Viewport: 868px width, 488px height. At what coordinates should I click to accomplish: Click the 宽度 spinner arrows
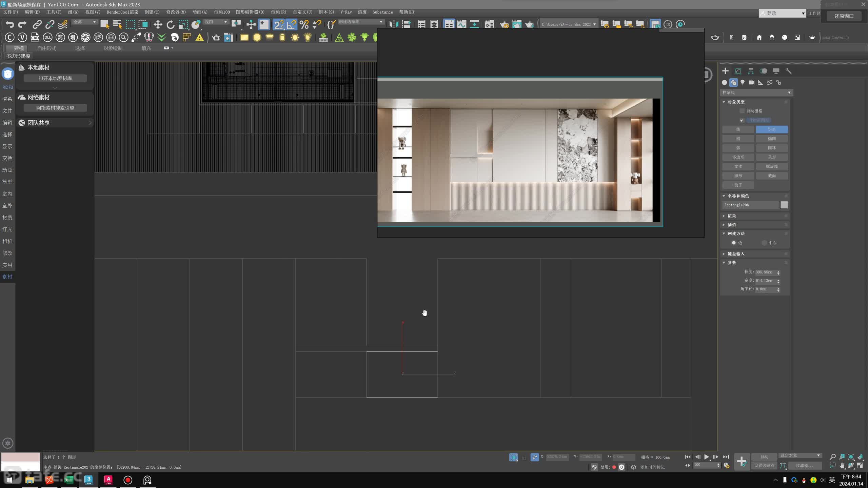[x=778, y=281]
